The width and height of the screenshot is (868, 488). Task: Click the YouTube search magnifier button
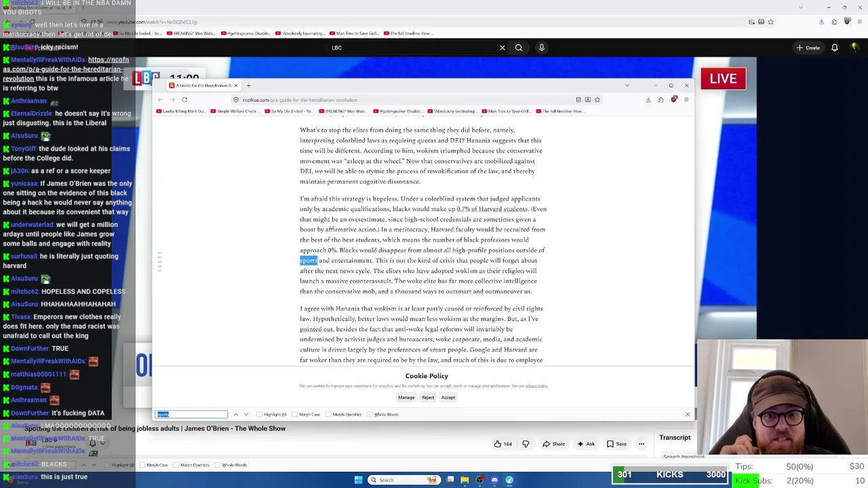pos(519,47)
